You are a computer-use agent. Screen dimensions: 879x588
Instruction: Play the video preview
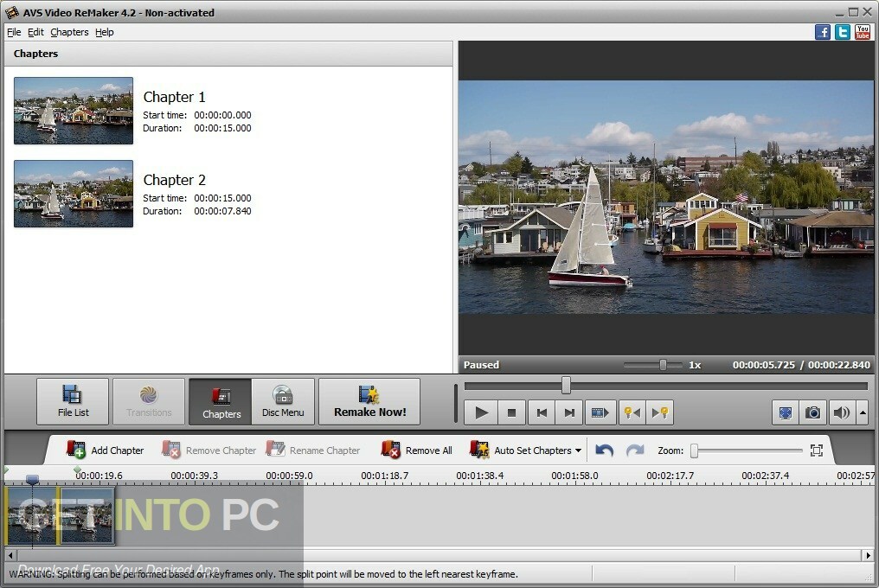[x=481, y=413]
